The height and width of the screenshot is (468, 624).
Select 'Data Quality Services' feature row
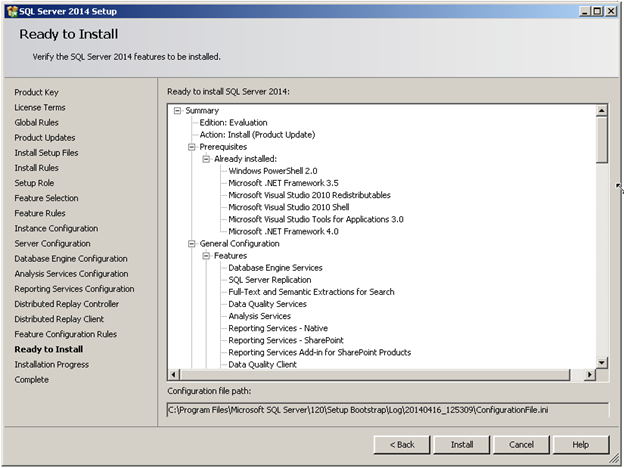click(267, 304)
